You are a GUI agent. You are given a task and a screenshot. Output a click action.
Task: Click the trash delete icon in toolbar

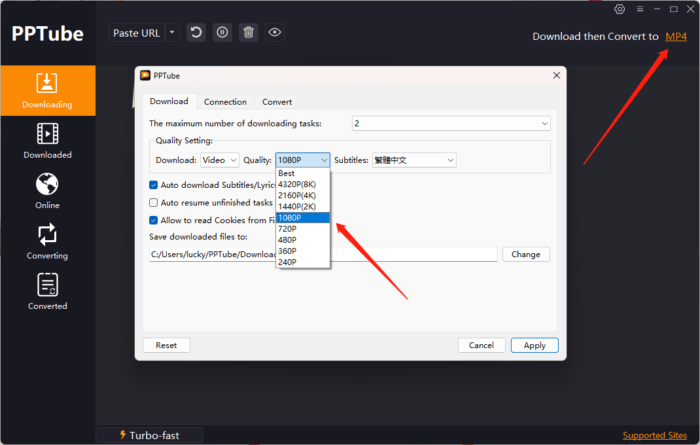pyautogui.click(x=248, y=33)
